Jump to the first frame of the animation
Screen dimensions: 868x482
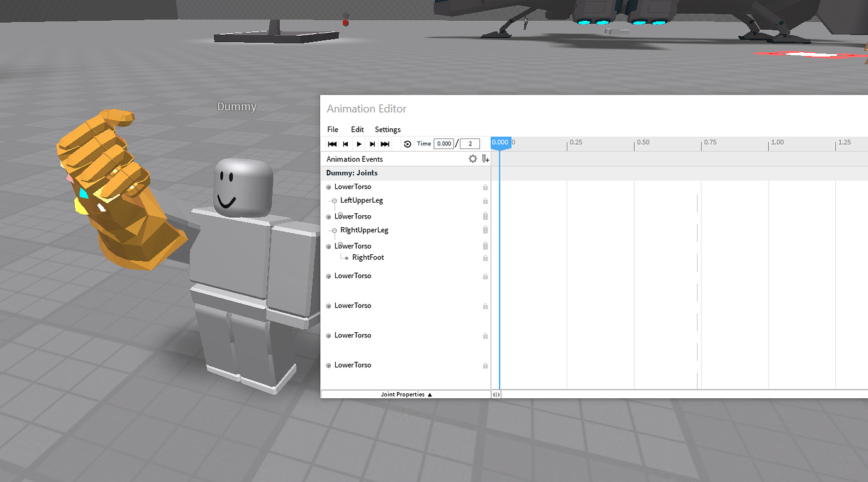(332, 144)
